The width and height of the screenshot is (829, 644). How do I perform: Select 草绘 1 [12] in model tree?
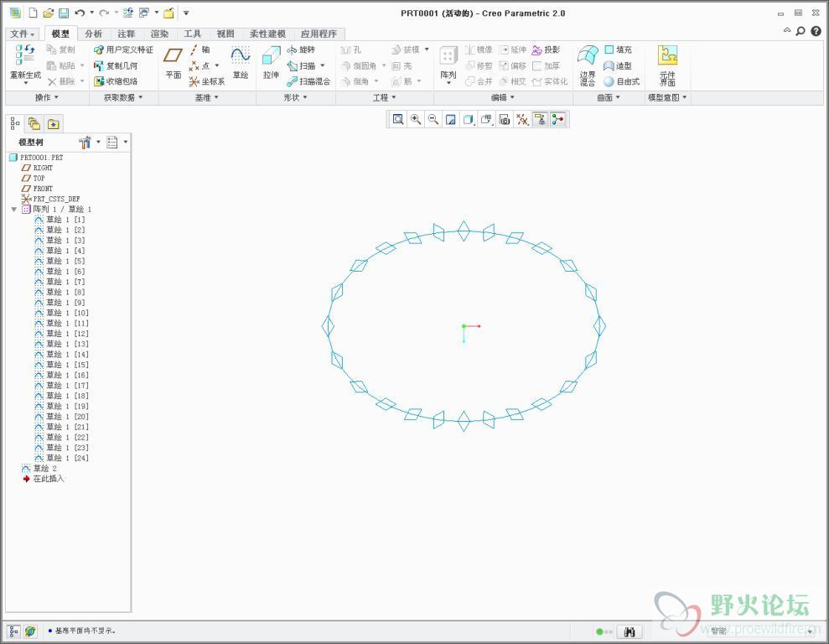tap(61, 334)
